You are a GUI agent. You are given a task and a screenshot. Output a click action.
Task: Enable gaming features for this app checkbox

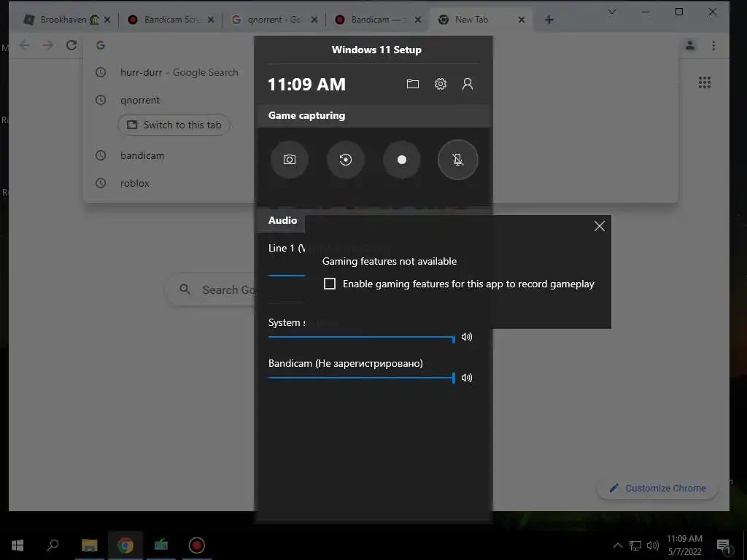click(330, 284)
